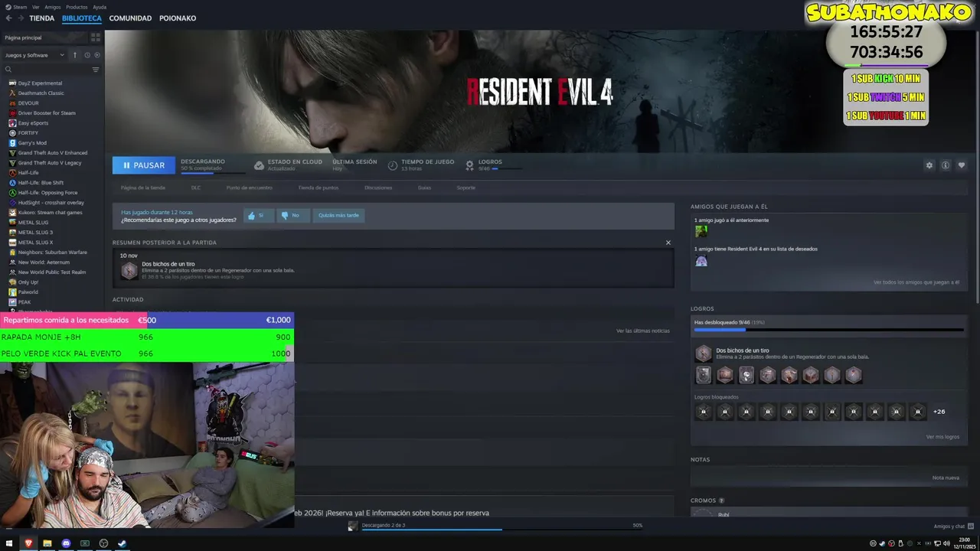Open the BIBLIOTECA tab
The height and width of the screenshot is (551, 980).
81,18
